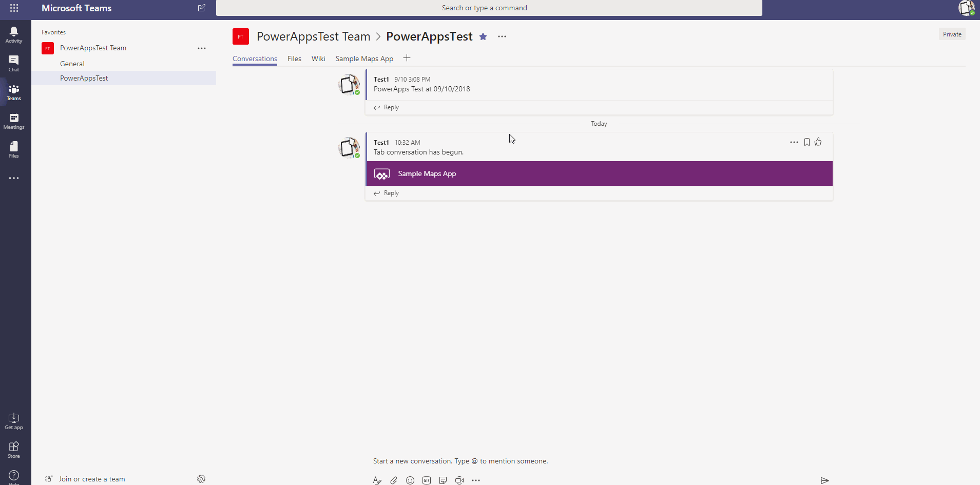Viewport: 980px width, 485px height.
Task: Click the Favorites heading
Action: pos(54,32)
